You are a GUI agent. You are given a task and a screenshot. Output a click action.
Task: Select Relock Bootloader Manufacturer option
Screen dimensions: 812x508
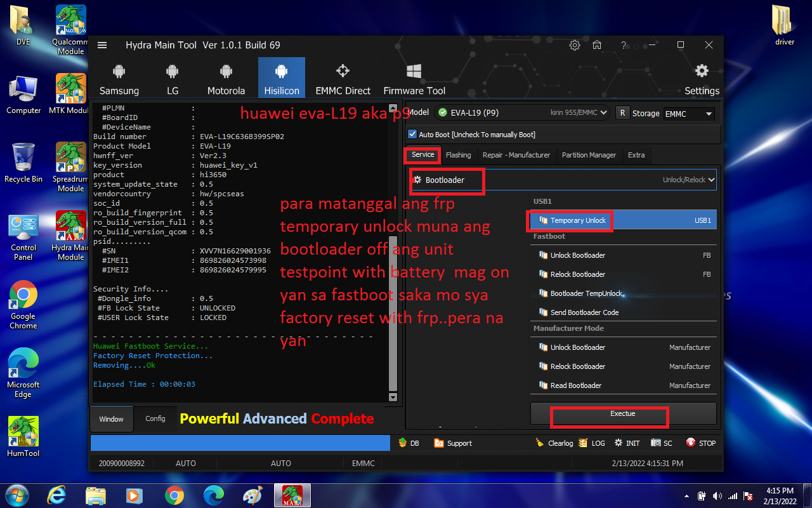tap(624, 366)
